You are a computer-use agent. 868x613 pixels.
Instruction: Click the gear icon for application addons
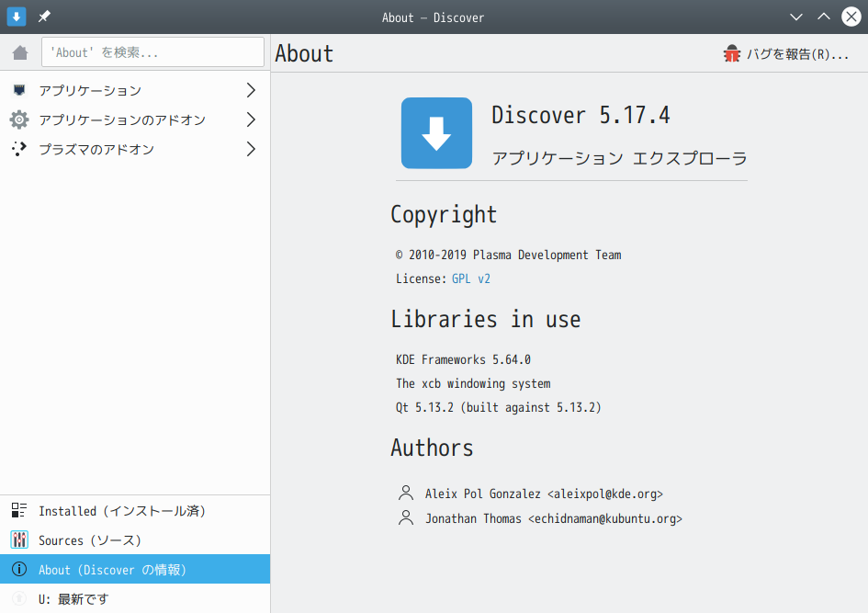click(x=19, y=119)
